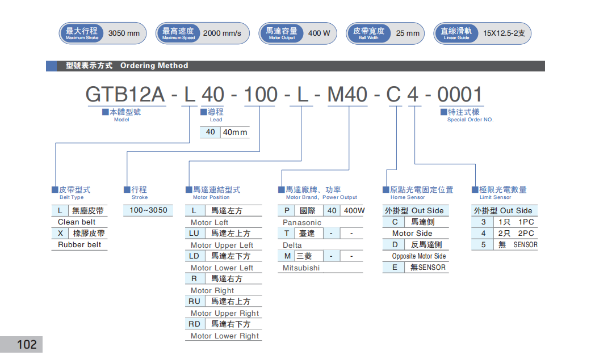The width and height of the screenshot is (591, 364).
Task: Select the GTB12A model code text
Action: click(x=125, y=94)
